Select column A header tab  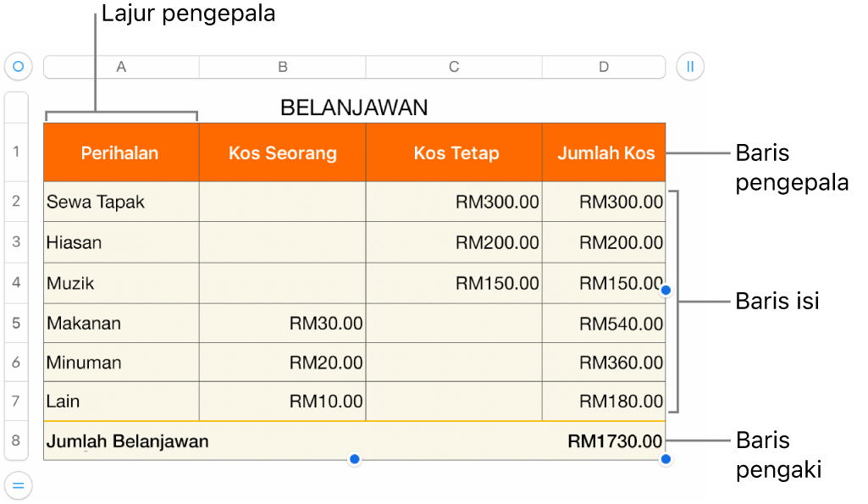coord(121,67)
